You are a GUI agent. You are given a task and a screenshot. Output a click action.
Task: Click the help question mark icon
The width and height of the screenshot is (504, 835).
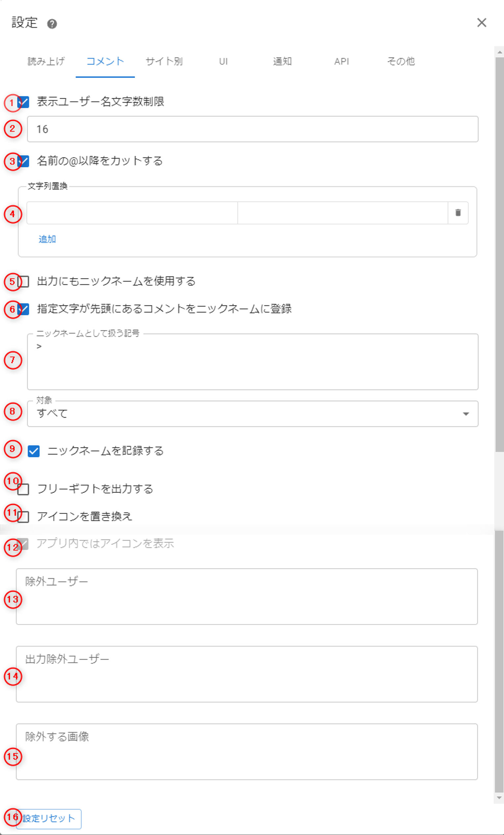pyautogui.click(x=52, y=24)
